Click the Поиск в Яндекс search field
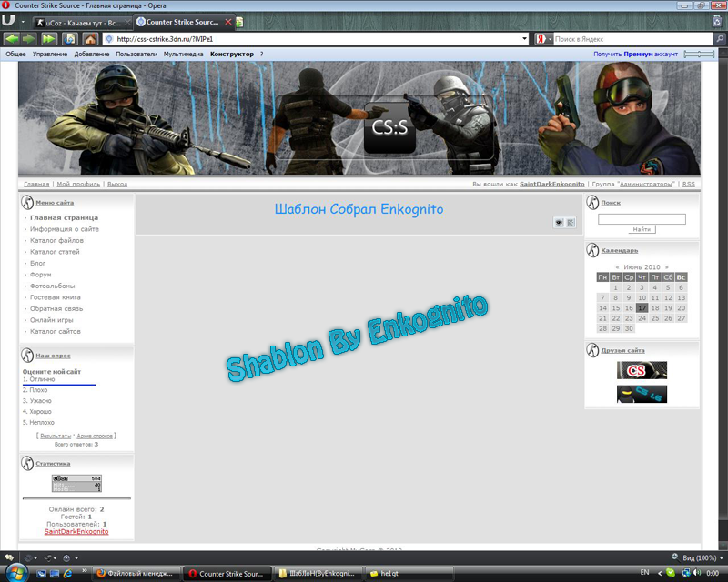The image size is (728, 582). click(633, 39)
